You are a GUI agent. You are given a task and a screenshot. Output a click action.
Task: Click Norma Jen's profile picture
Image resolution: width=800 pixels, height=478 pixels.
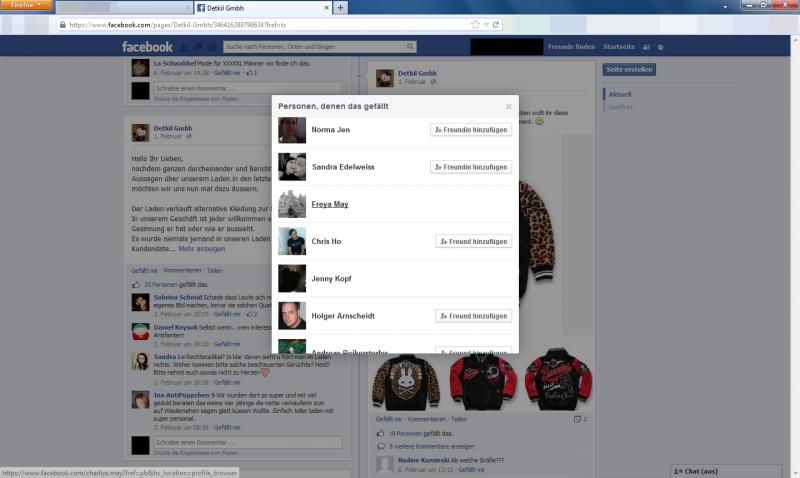pyautogui.click(x=292, y=130)
